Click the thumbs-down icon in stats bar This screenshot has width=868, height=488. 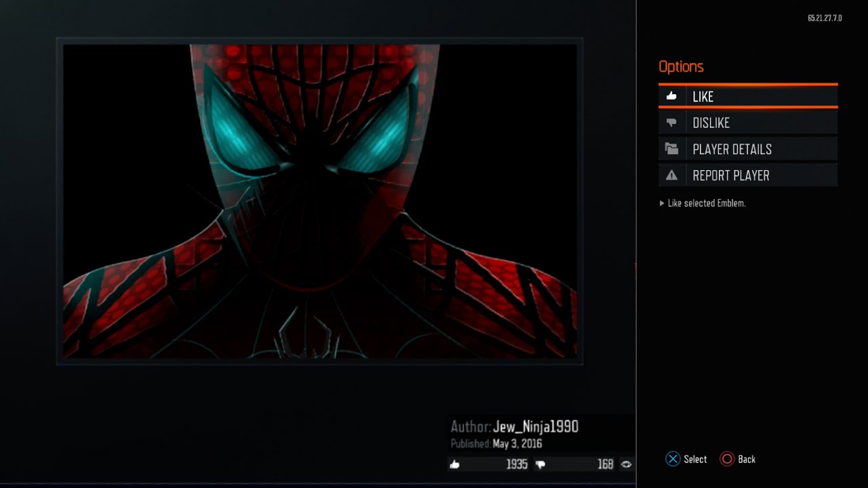tap(540, 465)
